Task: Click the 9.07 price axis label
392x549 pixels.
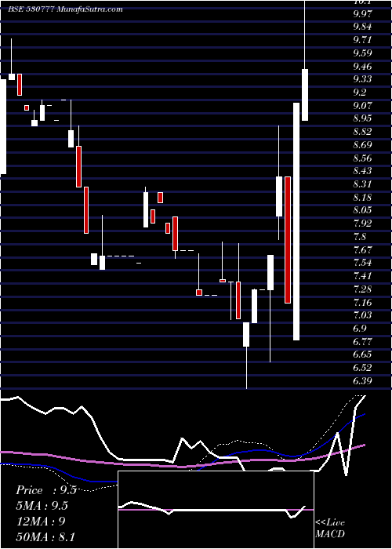Action: coord(362,105)
